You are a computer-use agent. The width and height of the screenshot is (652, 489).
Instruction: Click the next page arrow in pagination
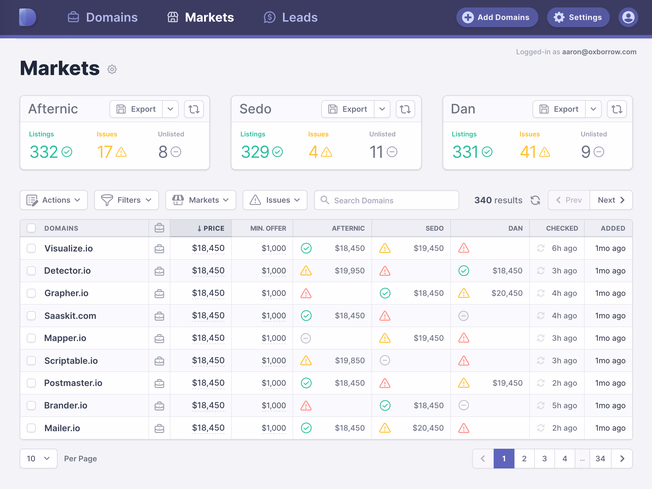pos(622,458)
